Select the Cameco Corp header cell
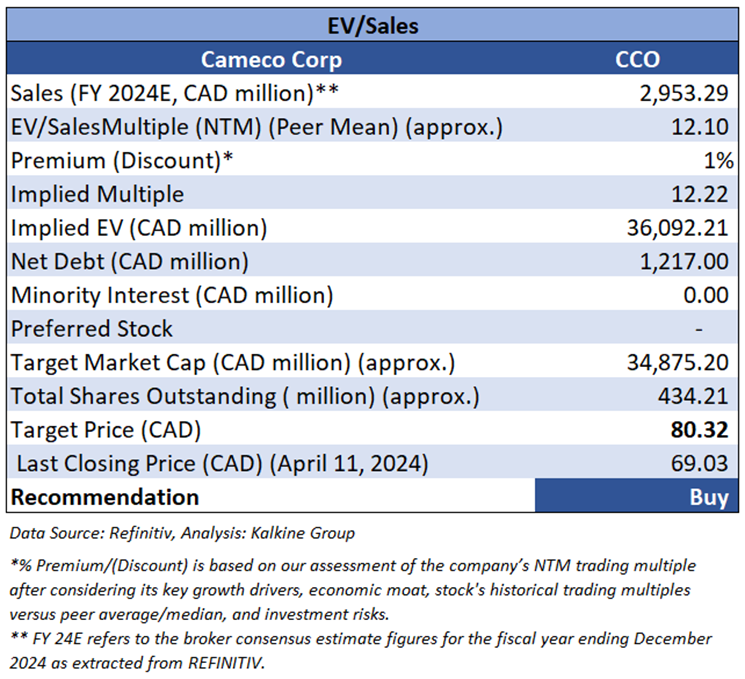This screenshot has height=679, width=745. [x=271, y=60]
